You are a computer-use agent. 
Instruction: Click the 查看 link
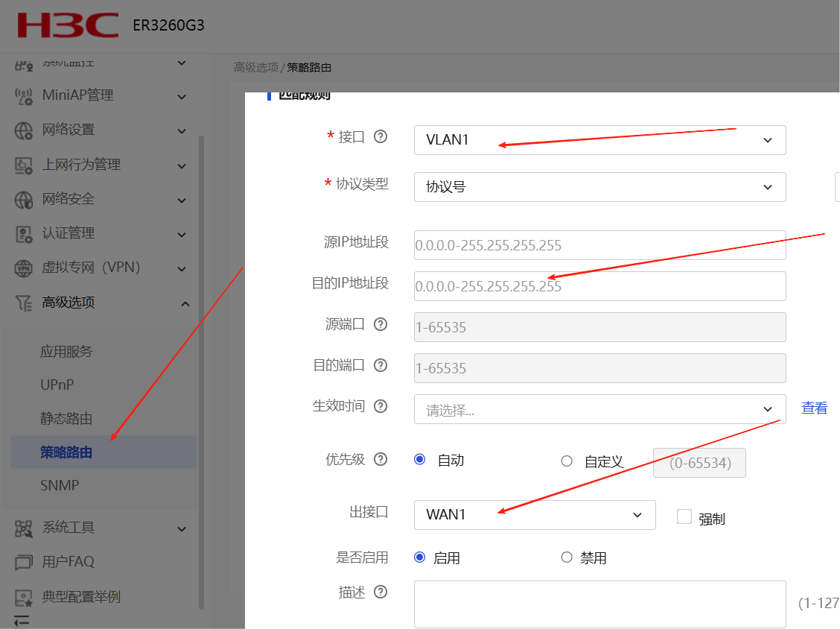(814, 408)
